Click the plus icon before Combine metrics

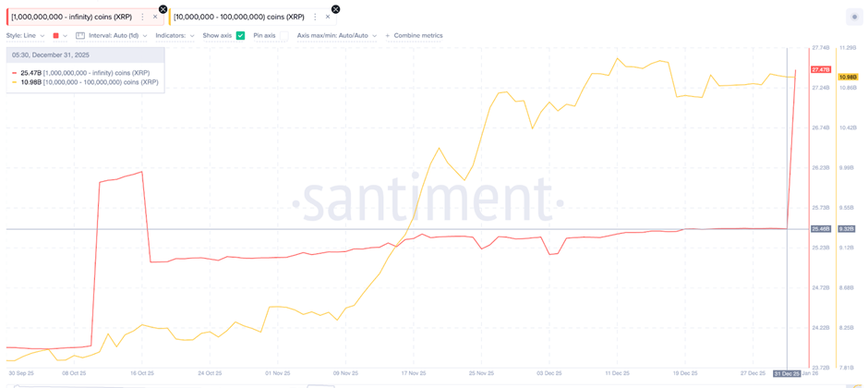click(x=388, y=35)
